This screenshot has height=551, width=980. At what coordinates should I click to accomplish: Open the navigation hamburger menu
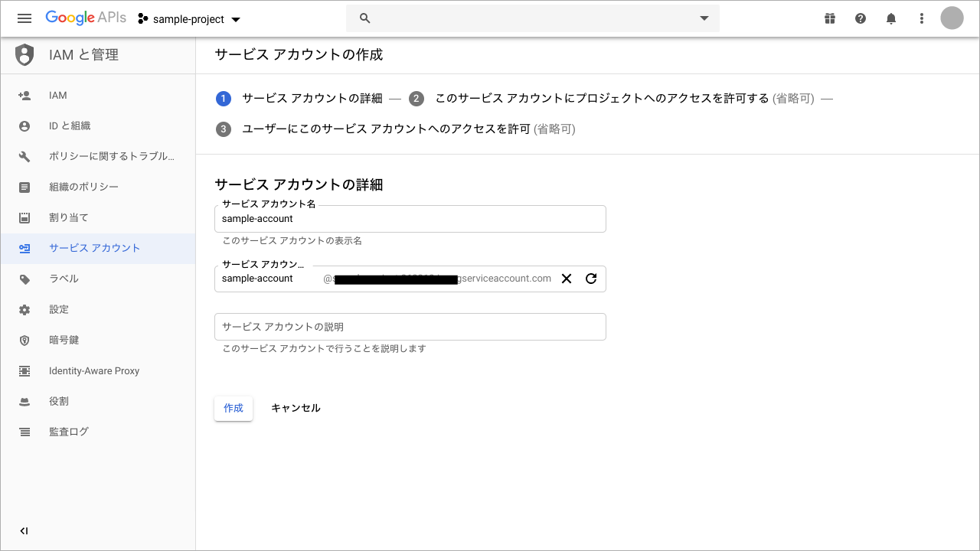coord(24,18)
